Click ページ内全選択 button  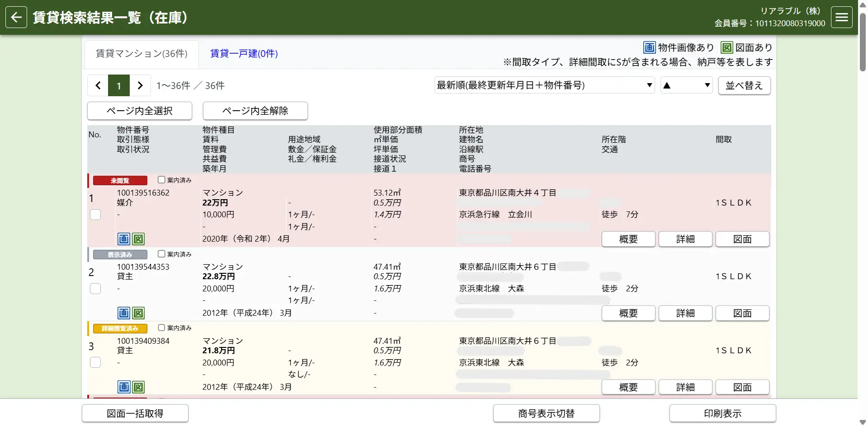140,111
